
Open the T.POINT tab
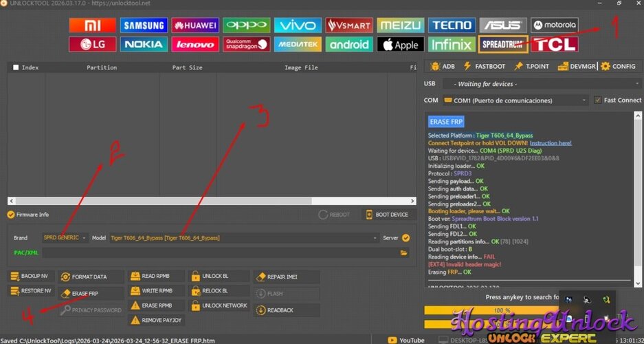[531, 66]
